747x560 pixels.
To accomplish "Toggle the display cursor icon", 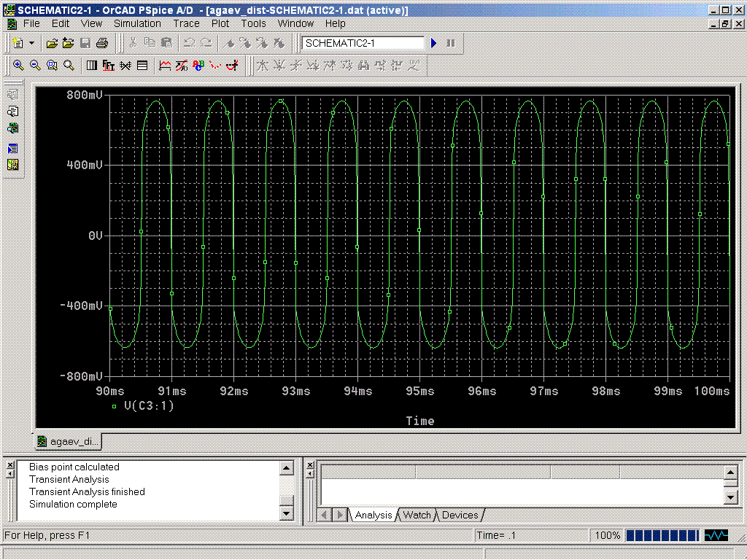I will click(232, 66).
